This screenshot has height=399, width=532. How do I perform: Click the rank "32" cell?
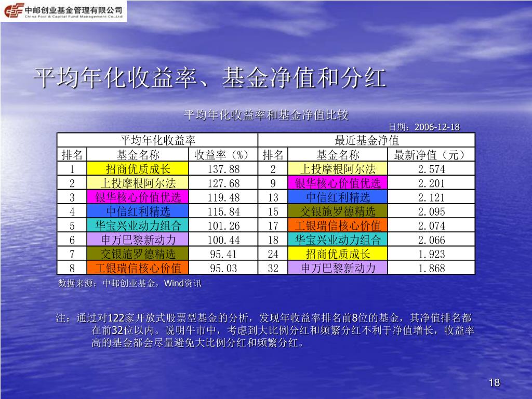273,268
